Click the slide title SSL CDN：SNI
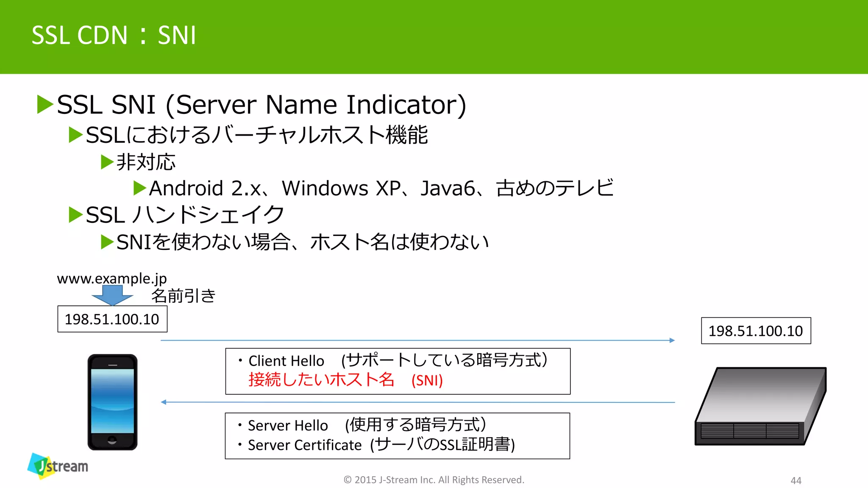Image resolution: width=868 pixels, height=488 pixels. pos(114,35)
